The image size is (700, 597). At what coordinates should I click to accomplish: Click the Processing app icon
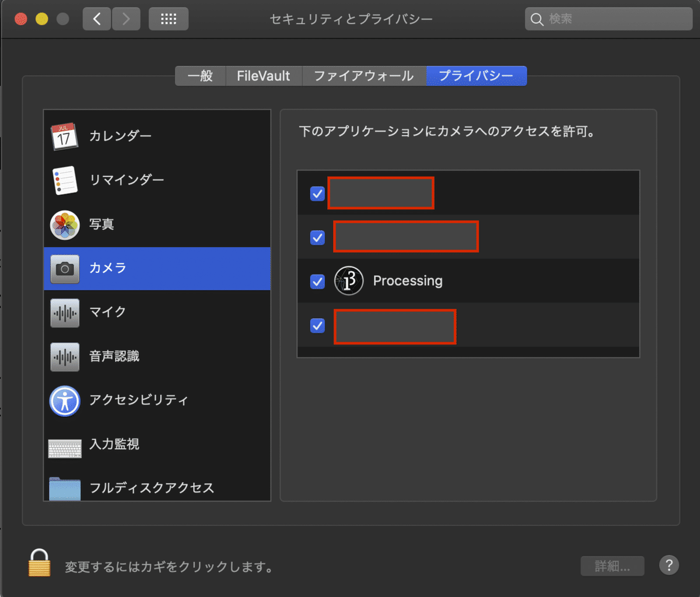[x=349, y=281]
